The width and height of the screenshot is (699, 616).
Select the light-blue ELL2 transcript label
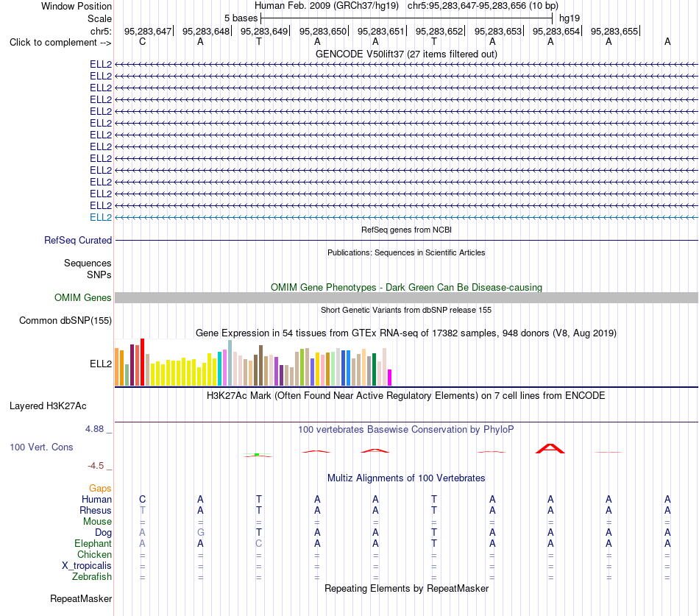(x=101, y=217)
